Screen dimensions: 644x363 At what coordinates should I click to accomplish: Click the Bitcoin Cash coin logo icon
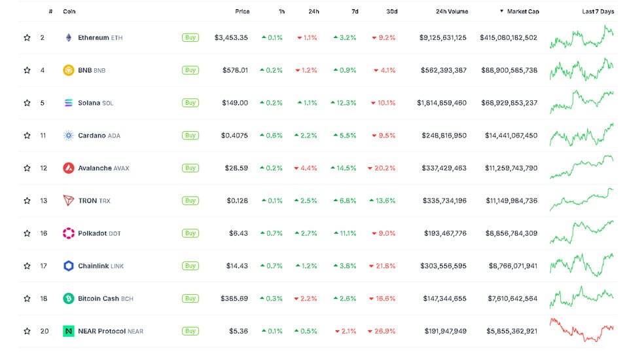pyautogui.click(x=69, y=298)
